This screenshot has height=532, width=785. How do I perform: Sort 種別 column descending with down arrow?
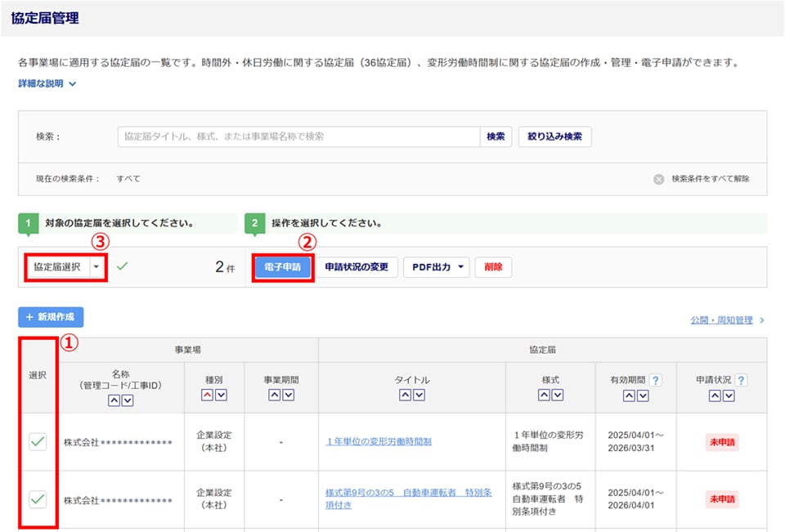[x=222, y=395]
